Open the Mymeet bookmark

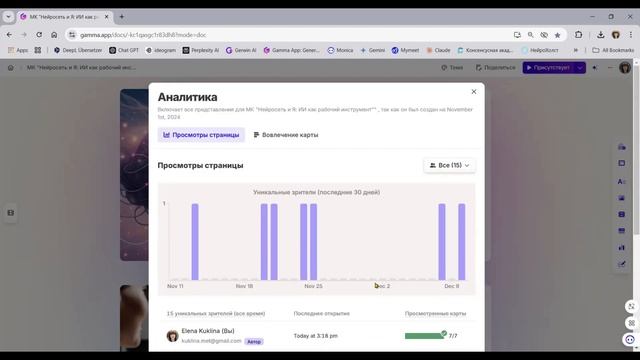405,50
